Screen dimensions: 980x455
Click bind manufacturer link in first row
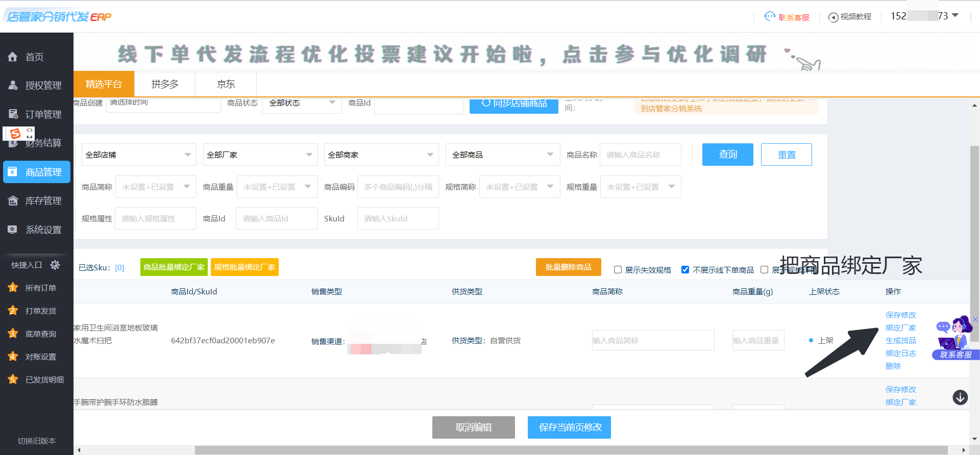click(x=900, y=328)
